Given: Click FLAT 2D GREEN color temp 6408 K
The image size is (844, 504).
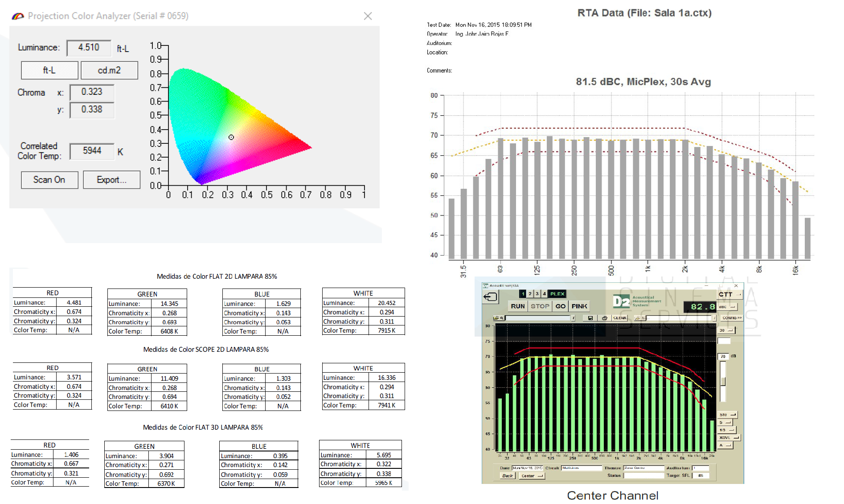Looking at the screenshot, I should (x=169, y=331).
